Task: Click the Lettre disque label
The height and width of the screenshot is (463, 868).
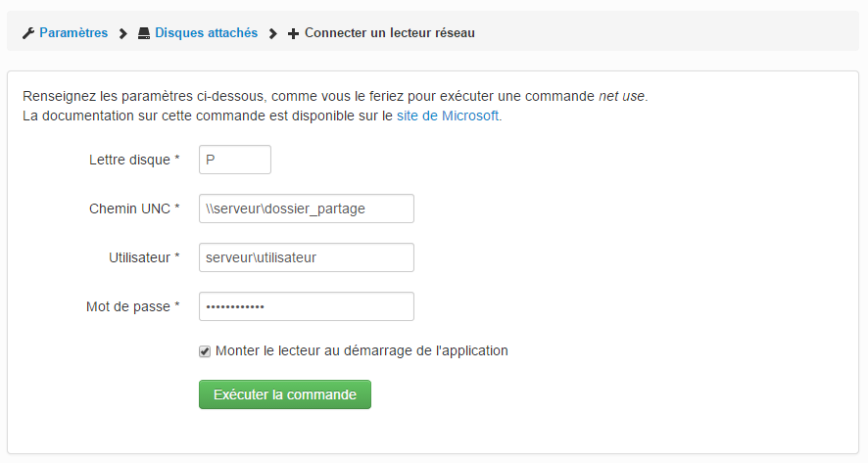Action: click(x=134, y=160)
